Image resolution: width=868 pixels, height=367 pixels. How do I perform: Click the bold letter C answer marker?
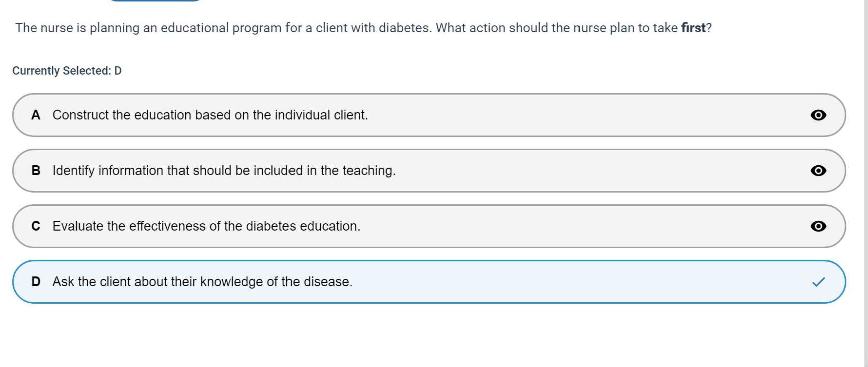click(36, 226)
